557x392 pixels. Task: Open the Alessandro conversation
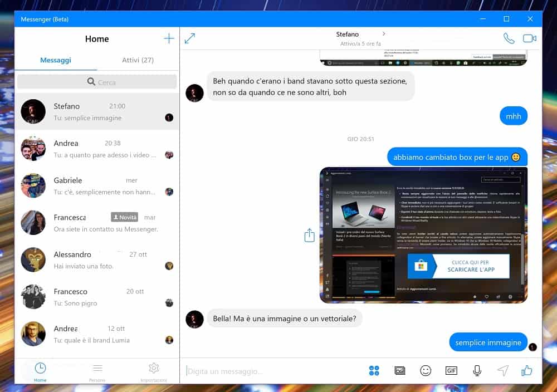click(97, 260)
